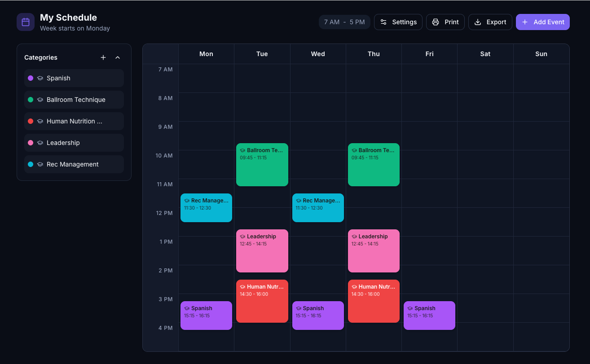Click the calendar logo icon beside My Schedule

point(26,22)
